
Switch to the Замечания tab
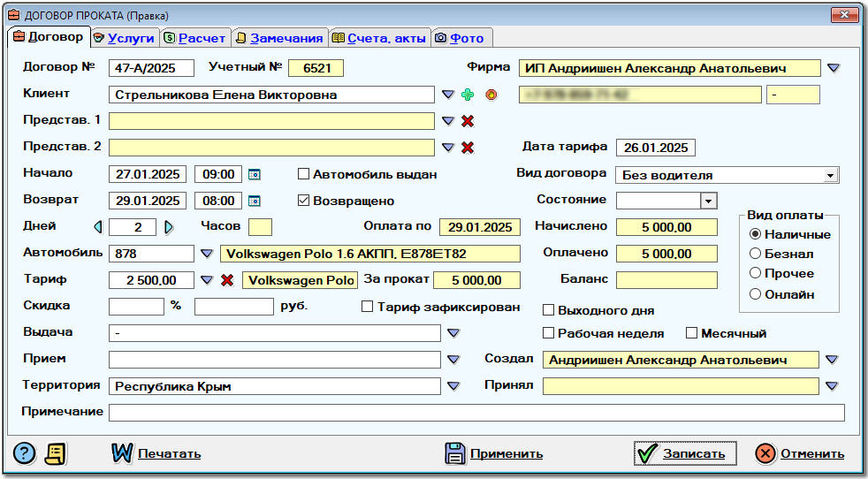pyautogui.click(x=279, y=38)
